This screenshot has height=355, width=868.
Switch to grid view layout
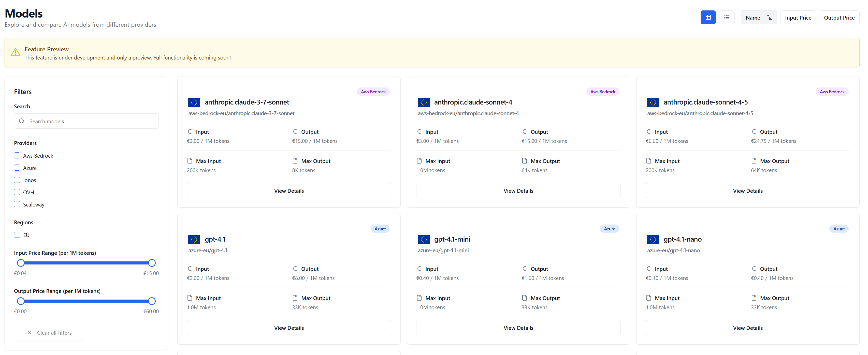tap(708, 18)
